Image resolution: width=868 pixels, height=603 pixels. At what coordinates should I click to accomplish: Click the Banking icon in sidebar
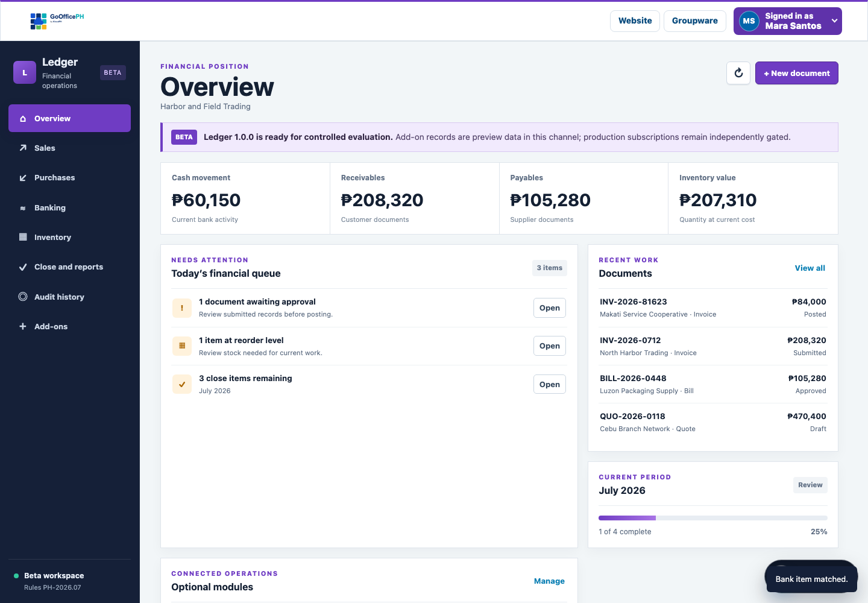click(x=23, y=208)
